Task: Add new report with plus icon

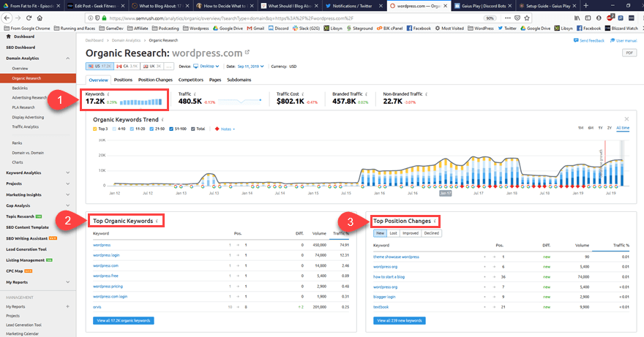Action: [x=68, y=306]
